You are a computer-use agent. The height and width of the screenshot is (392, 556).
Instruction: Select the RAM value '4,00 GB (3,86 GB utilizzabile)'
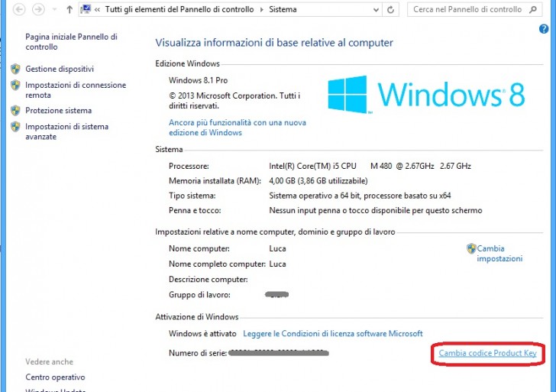point(318,181)
